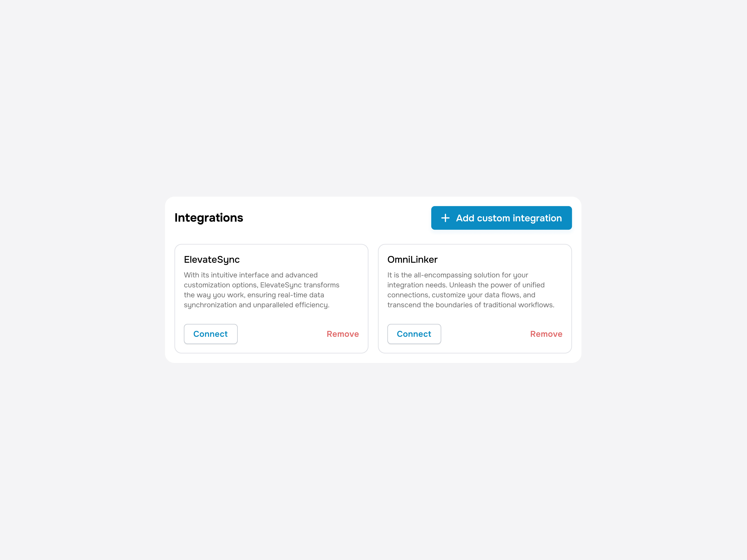Select the ElevateSync card title
The height and width of the screenshot is (560, 747).
click(x=212, y=260)
